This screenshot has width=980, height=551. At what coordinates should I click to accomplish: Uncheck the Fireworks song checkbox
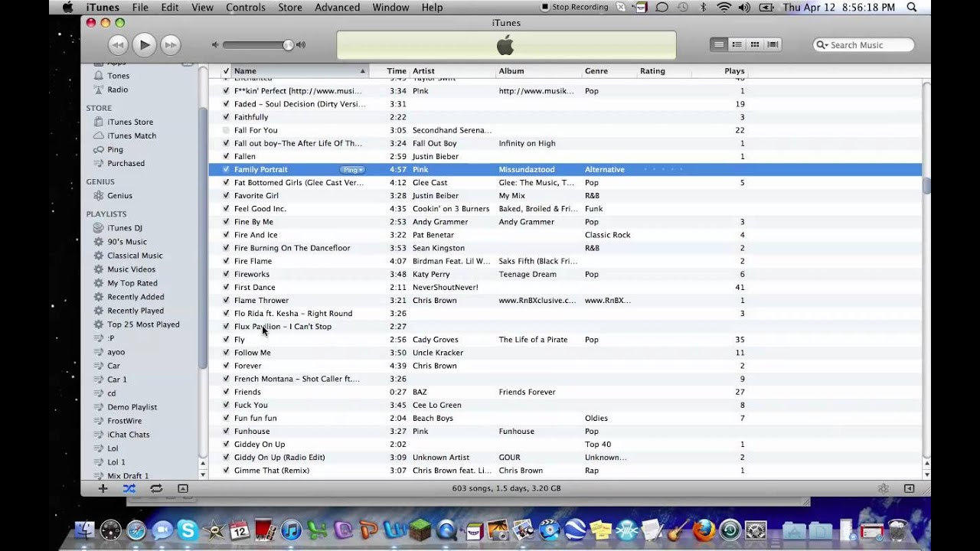pyautogui.click(x=226, y=274)
